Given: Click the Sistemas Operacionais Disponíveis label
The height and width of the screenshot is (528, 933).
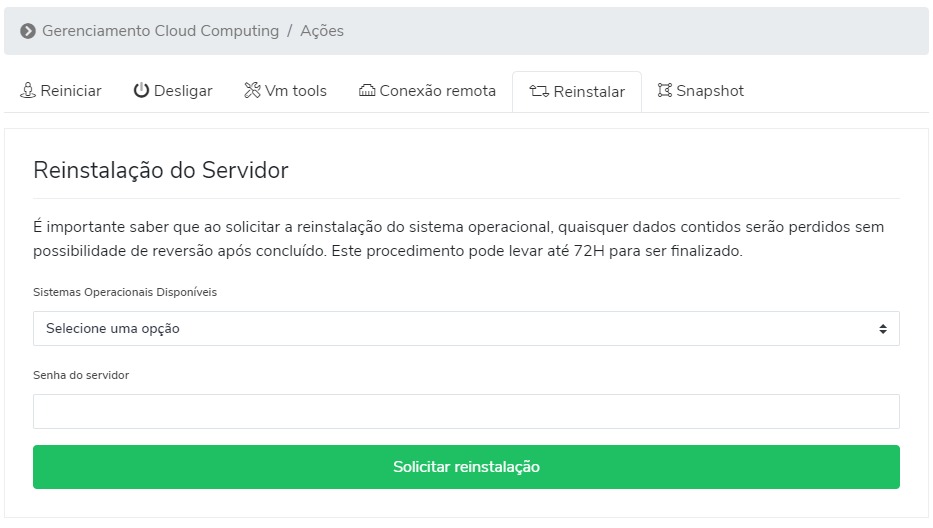Looking at the screenshot, I should click(x=125, y=292).
